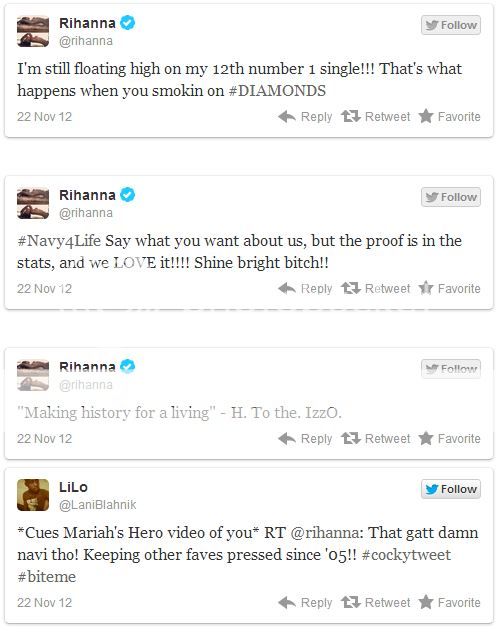Open the #DIAMONDS hashtag

277,91
